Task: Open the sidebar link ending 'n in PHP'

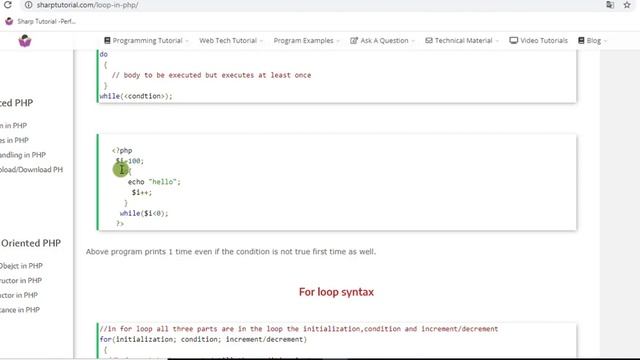Action: tap(13, 125)
